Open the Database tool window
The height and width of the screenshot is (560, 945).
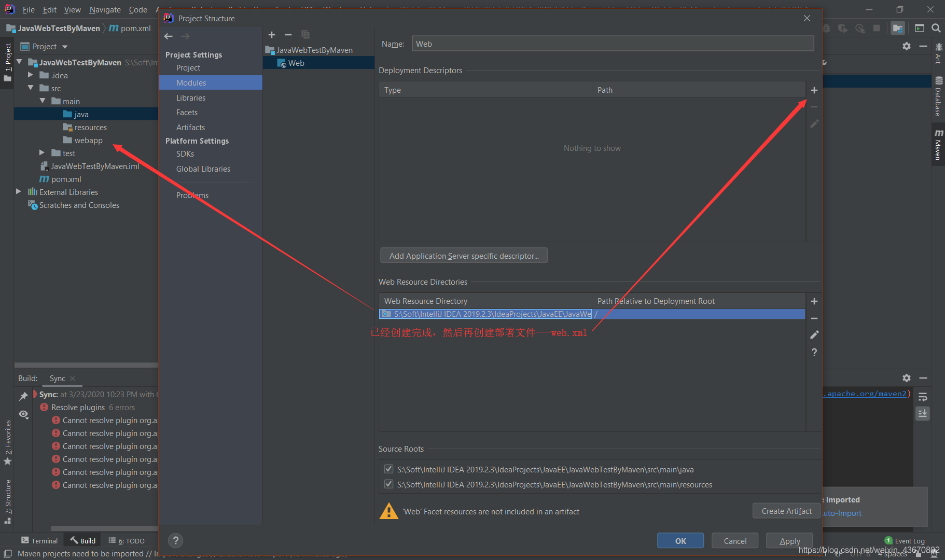tap(938, 96)
